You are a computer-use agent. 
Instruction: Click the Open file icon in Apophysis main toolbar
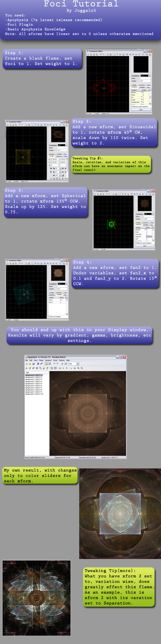pyautogui.click(x=30, y=364)
